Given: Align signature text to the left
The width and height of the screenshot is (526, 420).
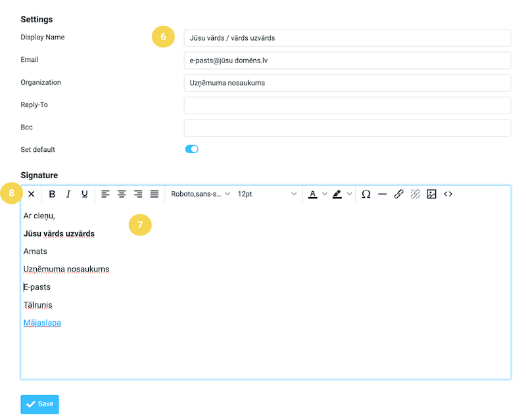Looking at the screenshot, I should 105,194.
